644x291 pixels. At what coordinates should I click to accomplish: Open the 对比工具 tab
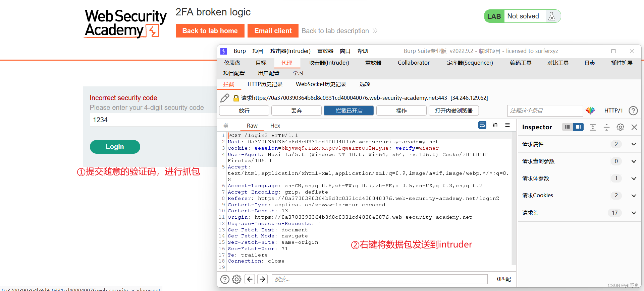click(558, 63)
